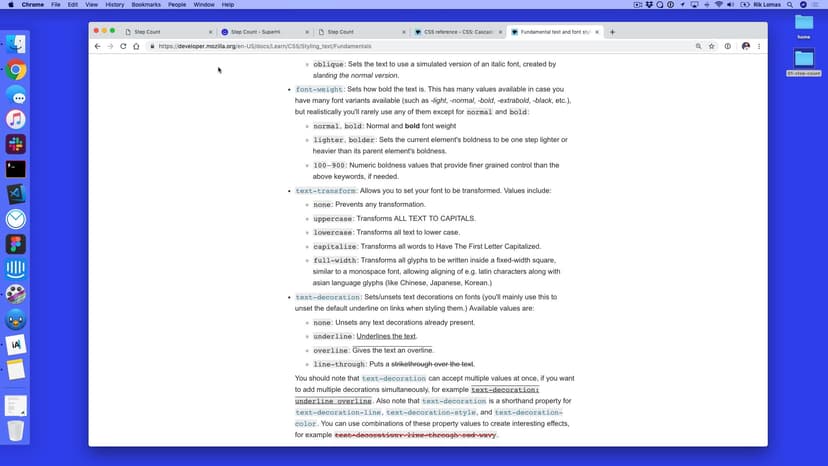
Task: Go back using the back arrow
Action: point(97,46)
